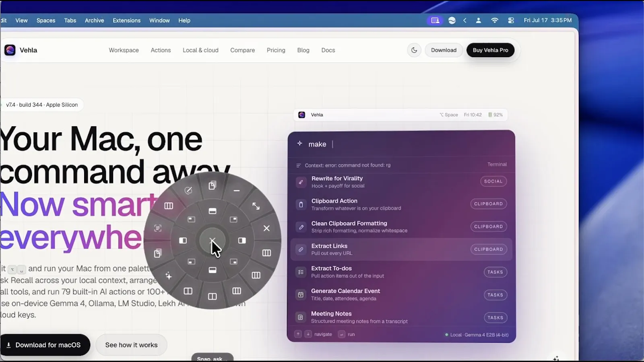Snap window to bottom-right quarter in radial menu
The width and height of the screenshot is (644, 362).
tap(233, 261)
